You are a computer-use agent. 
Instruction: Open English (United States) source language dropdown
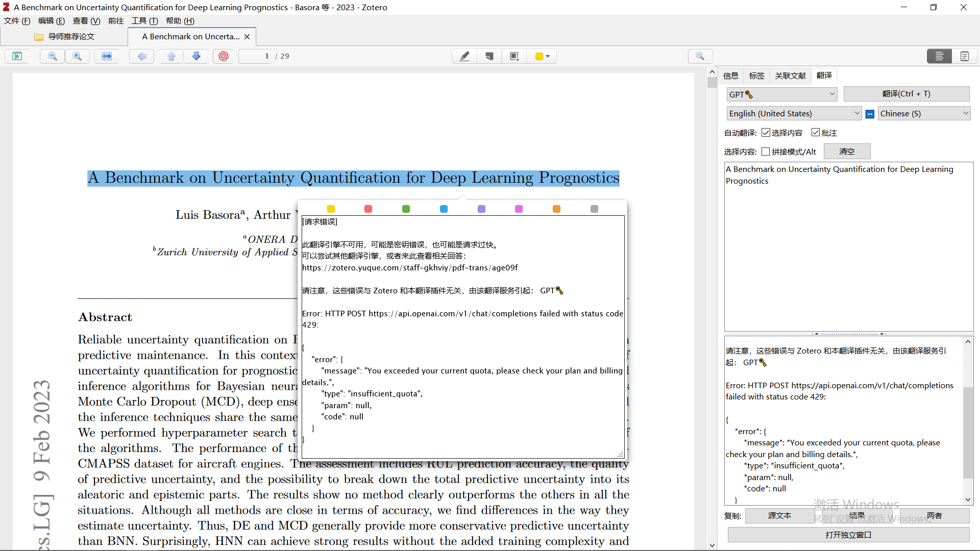click(794, 114)
